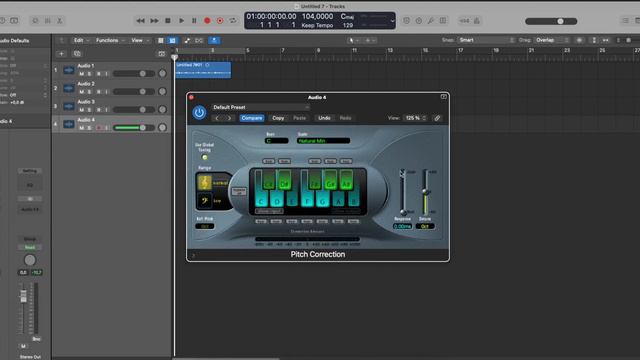Toggle the Flex show/hide button
Image resolution: width=640 pixels, height=360 pixels.
click(x=199, y=40)
